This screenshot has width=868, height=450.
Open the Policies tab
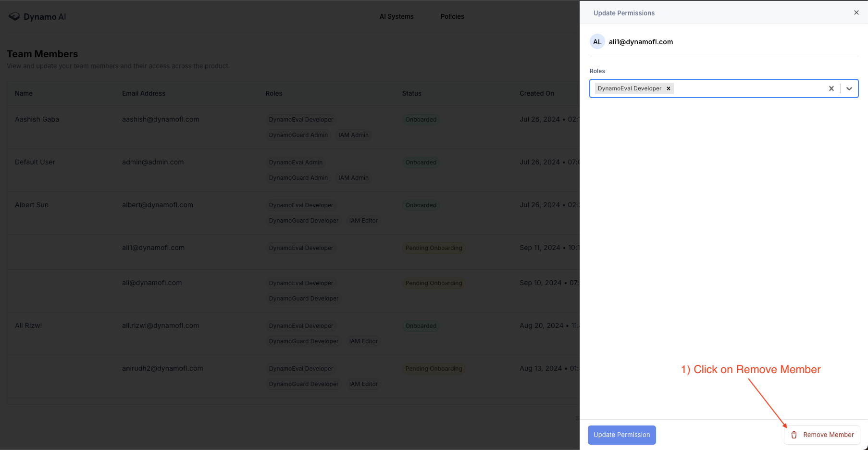(x=452, y=16)
